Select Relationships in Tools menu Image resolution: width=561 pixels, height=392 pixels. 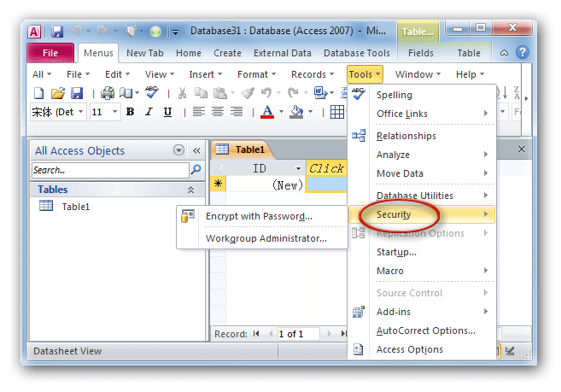click(x=422, y=136)
